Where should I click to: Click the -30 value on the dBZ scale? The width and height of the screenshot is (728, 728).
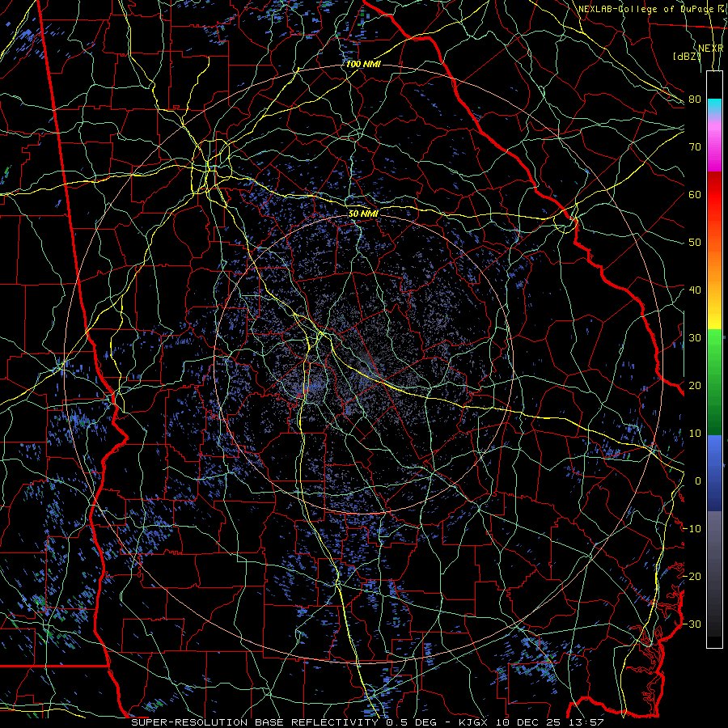(x=692, y=624)
